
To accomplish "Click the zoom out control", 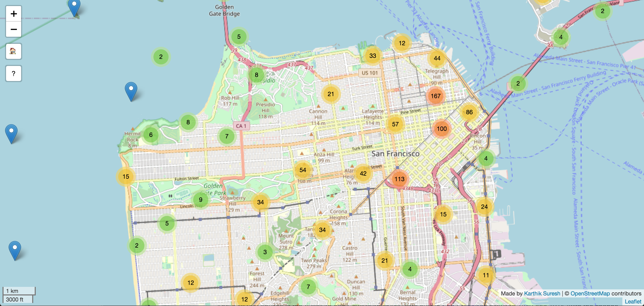I will (13, 29).
